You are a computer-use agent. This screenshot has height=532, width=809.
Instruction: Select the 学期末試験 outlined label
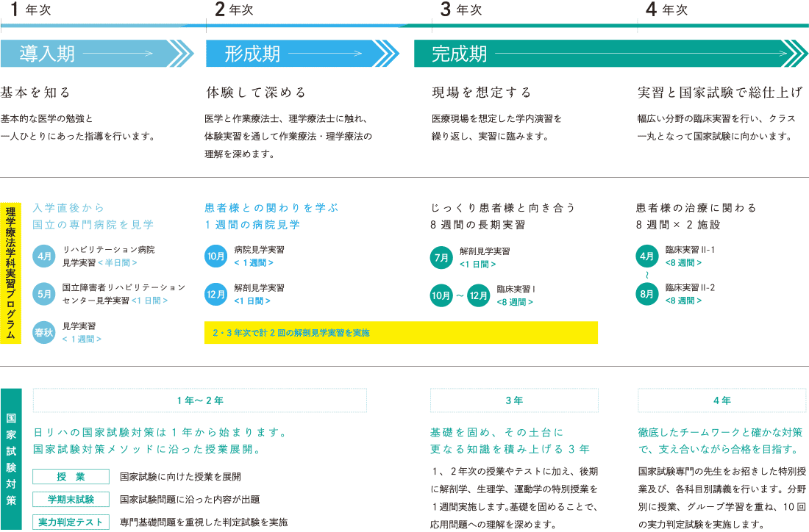(x=71, y=500)
